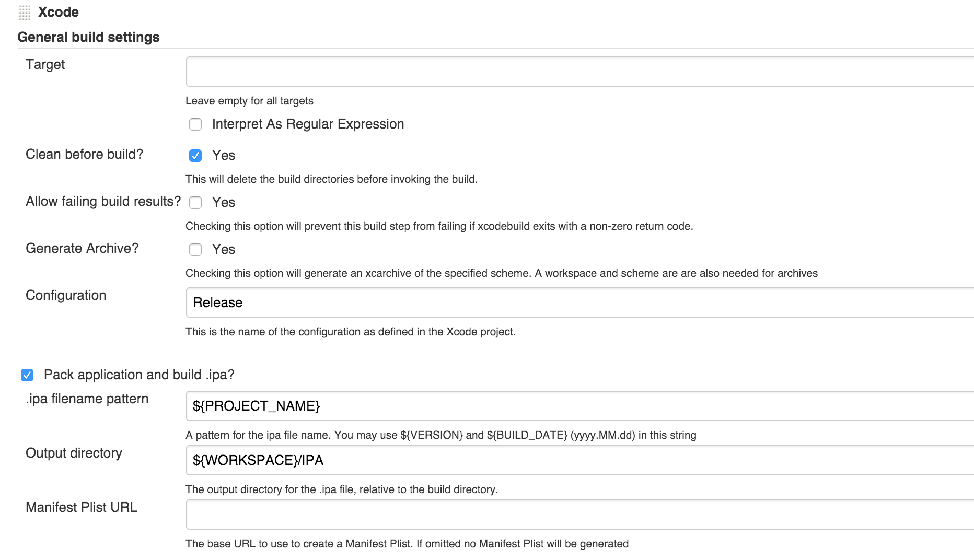The height and width of the screenshot is (560, 974).
Task: Click the "Pack application and build .ipa?" label
Action: [139, 375]
